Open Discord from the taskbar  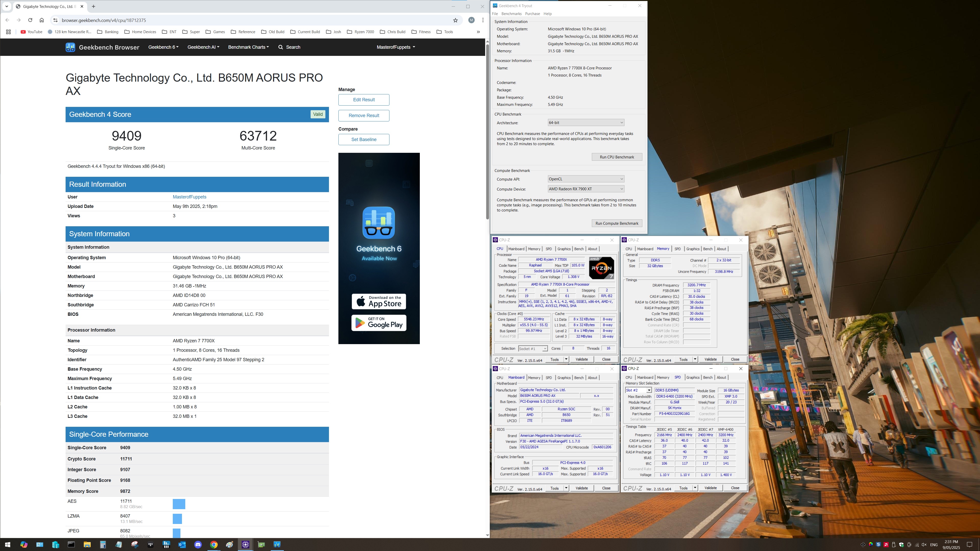(198, 545)
